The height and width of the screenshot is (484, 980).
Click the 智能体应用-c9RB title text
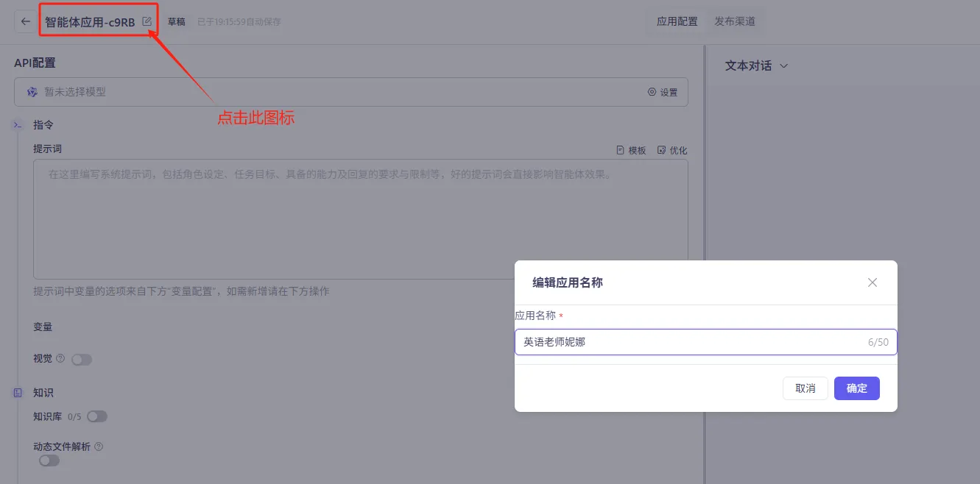click(x=90, y=22)
